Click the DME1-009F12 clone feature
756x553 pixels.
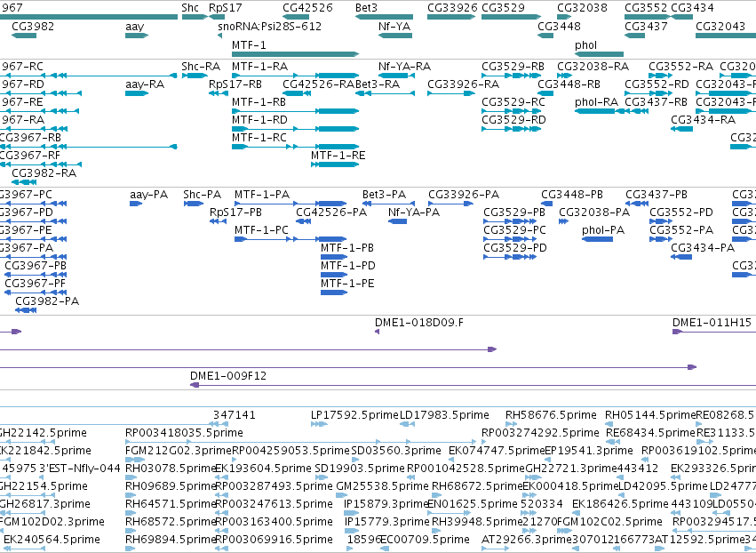pyautogui.click(x=473, y=385)
